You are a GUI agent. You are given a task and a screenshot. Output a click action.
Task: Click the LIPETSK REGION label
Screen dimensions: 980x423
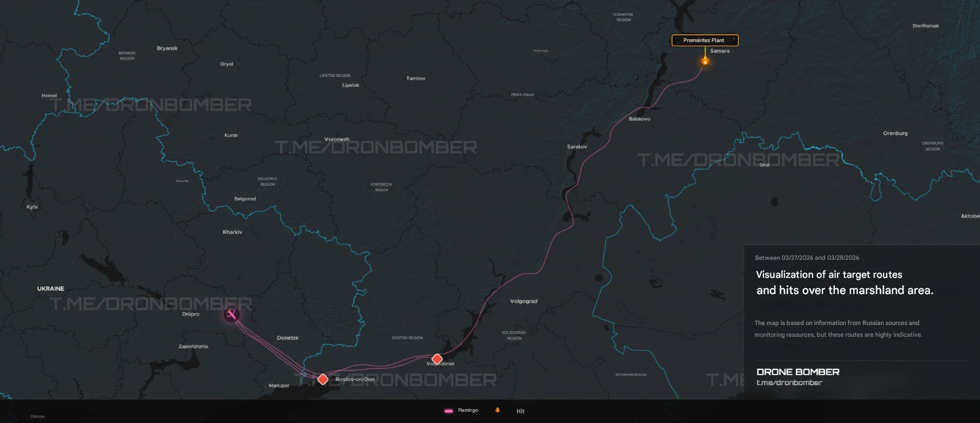point(335,75)
